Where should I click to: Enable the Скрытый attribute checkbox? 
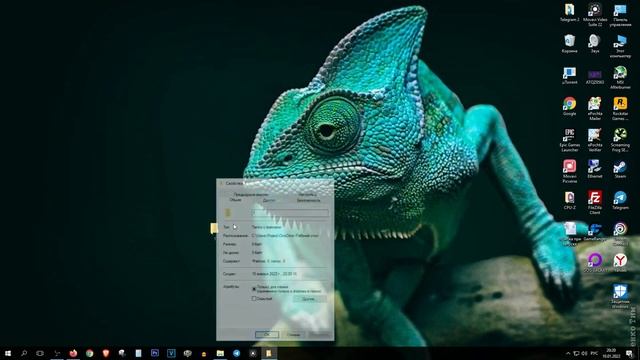tap(254, 299)
